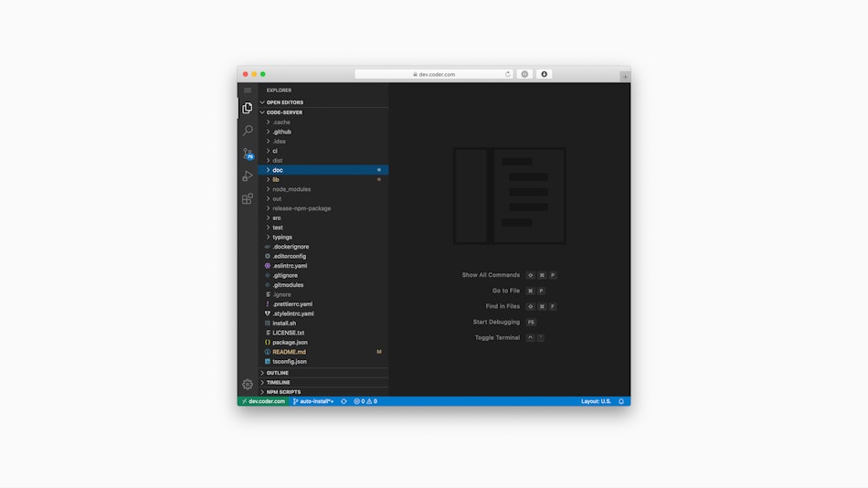Image resolution: width=868 pixels, height=488 pixels.
Task: Expand the NPM SCRIPTS section
Action: coord(323,392)
